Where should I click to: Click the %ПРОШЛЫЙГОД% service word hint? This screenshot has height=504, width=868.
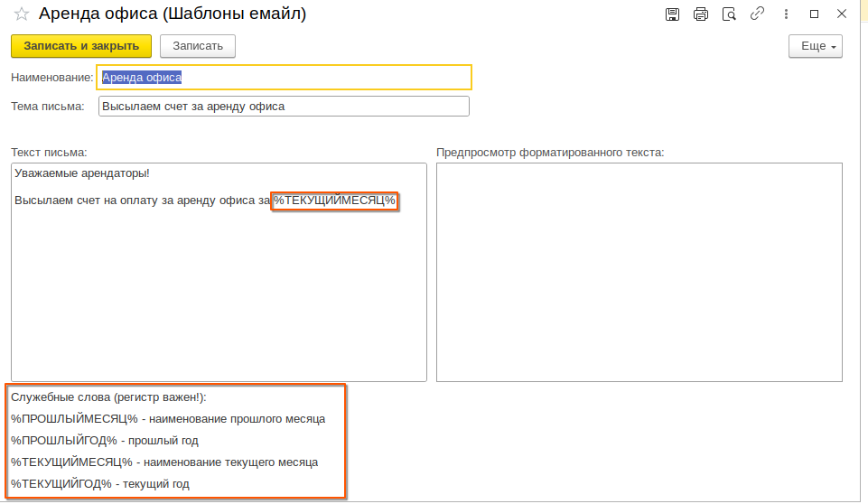coord(64,441)
